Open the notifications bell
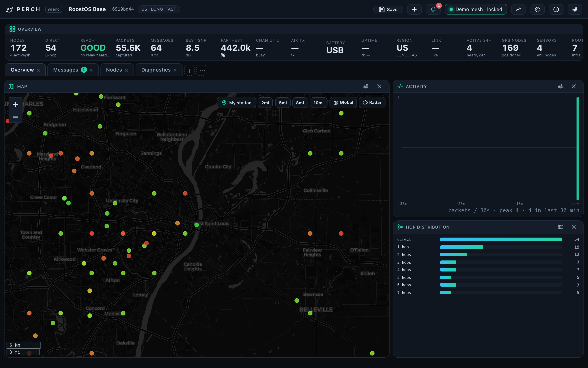Viewport: 588px width, 368px height. pos(433,9)
